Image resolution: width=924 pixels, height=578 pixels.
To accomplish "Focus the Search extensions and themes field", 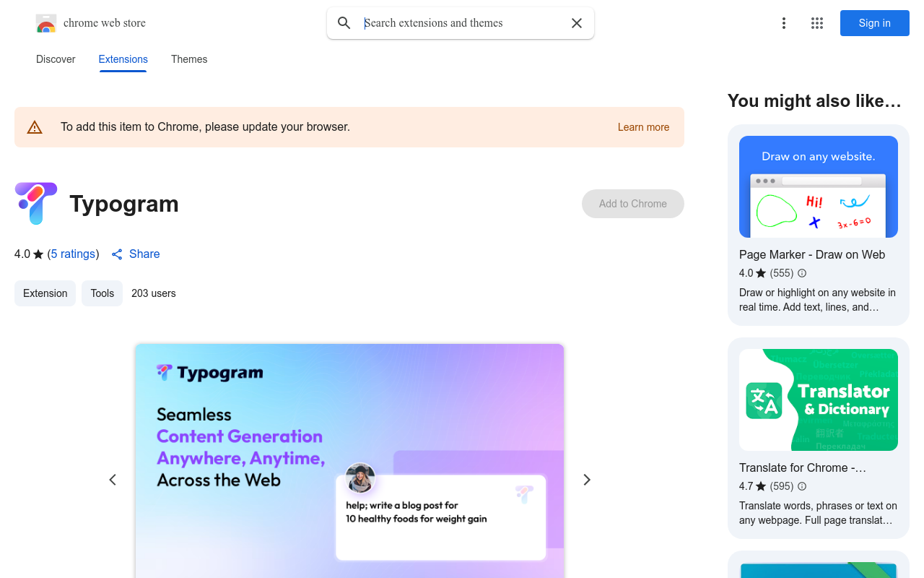I will pyautogui.click(x=462, y=23).
